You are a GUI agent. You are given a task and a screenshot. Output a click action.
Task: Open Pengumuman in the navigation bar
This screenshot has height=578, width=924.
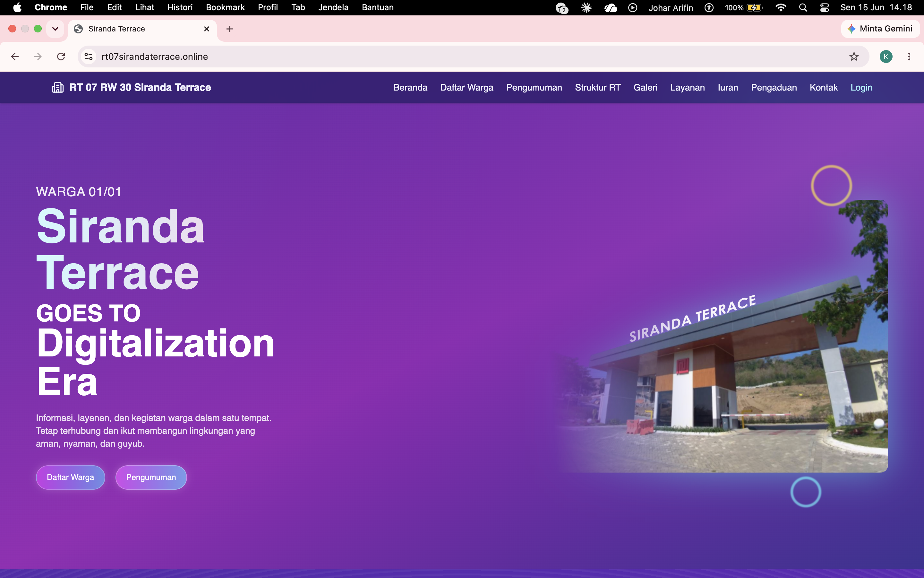point(534,88)
